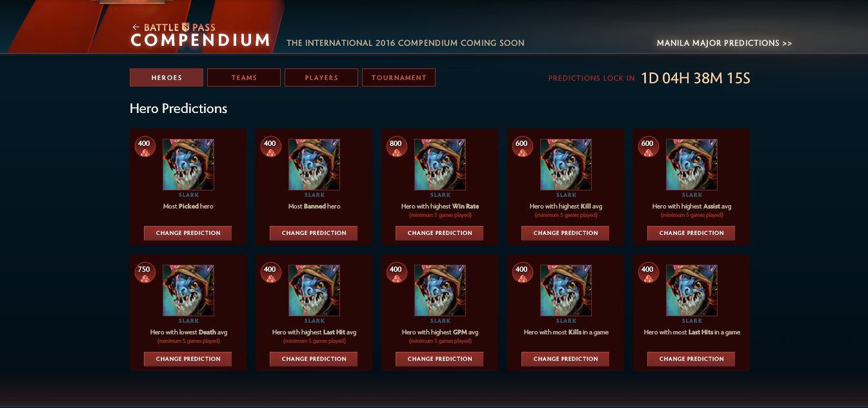
Task: Click 'Hero with most Kills in a game' label
Action: (x=566, y=332)
